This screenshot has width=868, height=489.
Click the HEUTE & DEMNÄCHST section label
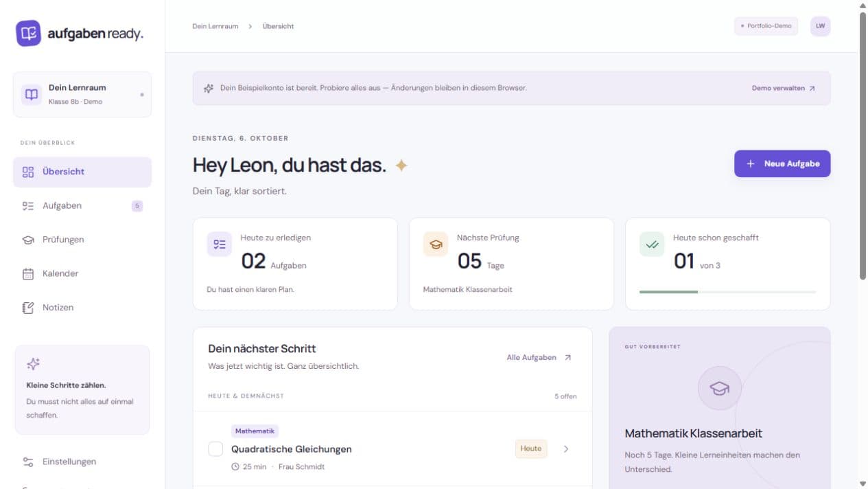[246, 396]
